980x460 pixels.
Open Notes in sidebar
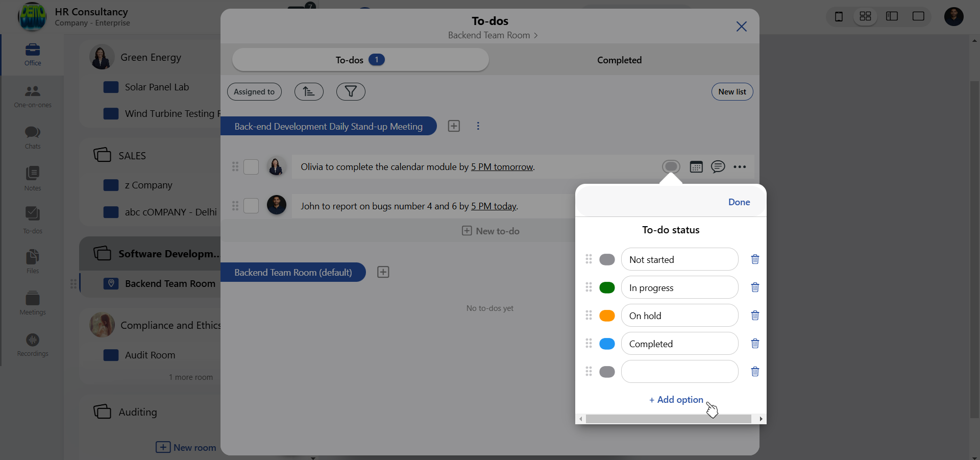(x=33, y=179)
